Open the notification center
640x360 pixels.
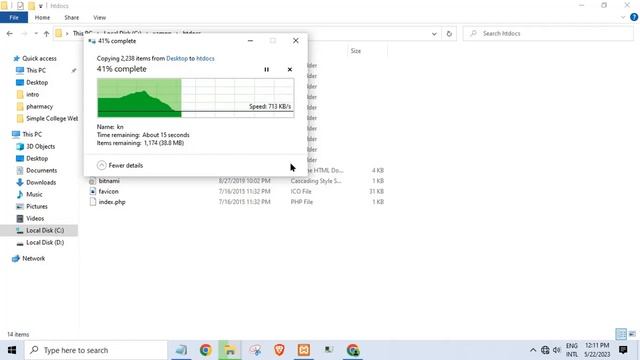[x=623, y=350]
